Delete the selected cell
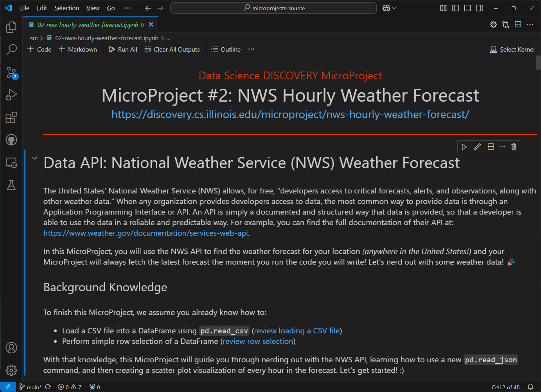Screen dimensions: 541x392 coord(514,147)
